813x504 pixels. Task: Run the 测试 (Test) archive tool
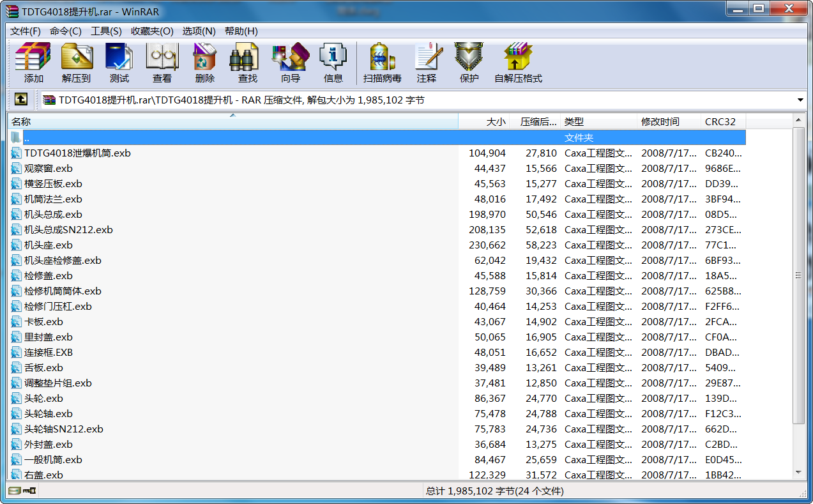[119, 63]
